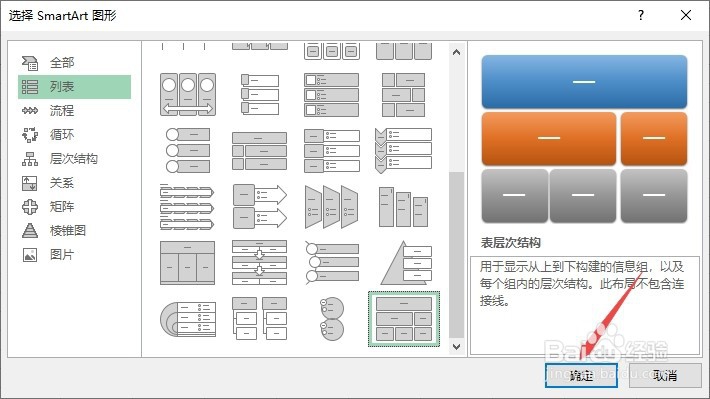The height and width of the screenshot is (399, 710).
Task: Select the 全部 category
Action: 74,62
